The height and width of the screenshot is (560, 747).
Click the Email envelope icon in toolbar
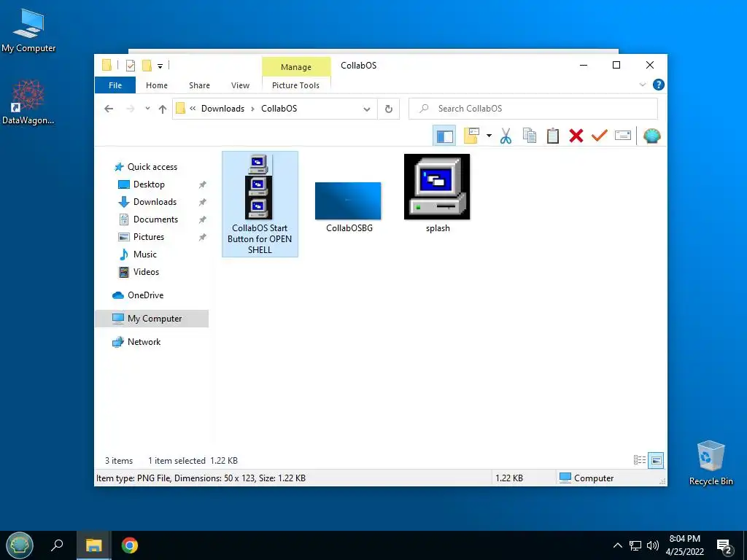coord(623,136)
